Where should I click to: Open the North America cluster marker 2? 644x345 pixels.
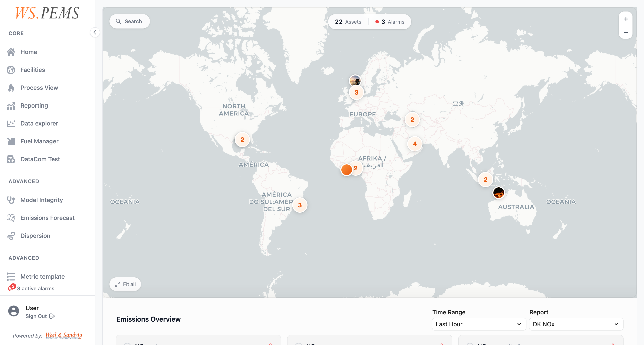click(x=242, y=140)
